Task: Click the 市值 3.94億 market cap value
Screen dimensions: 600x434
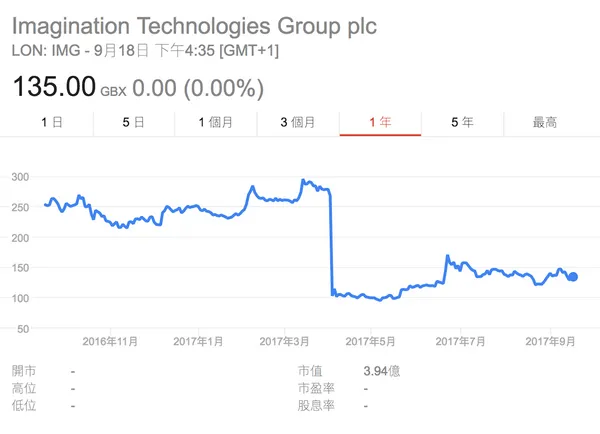Action: (383, 370)
